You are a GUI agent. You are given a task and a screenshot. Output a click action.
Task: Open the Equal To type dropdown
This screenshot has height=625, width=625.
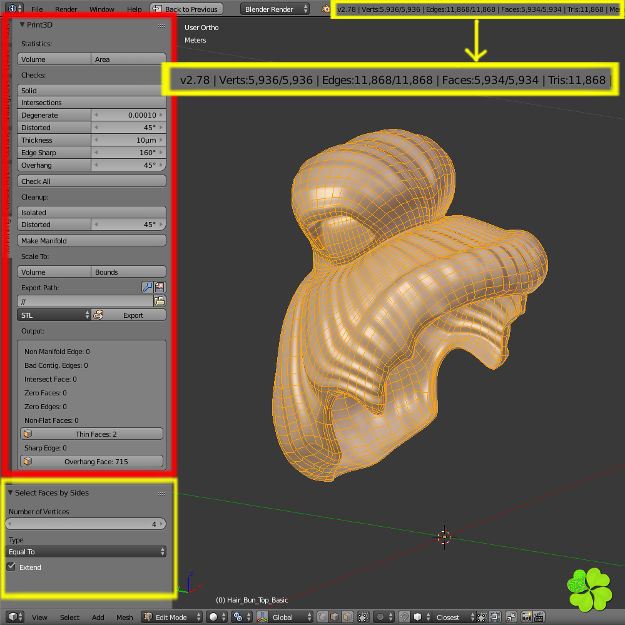[x=86, y=552]
